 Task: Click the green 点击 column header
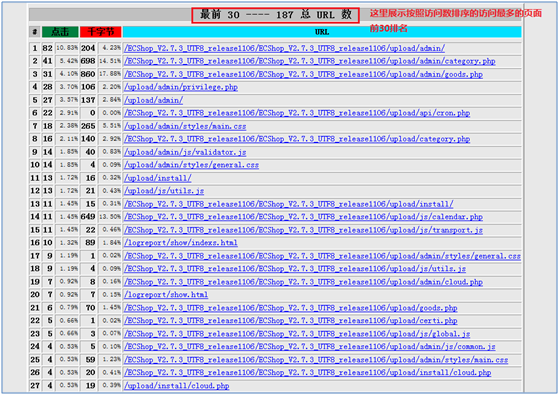point(60,32)
